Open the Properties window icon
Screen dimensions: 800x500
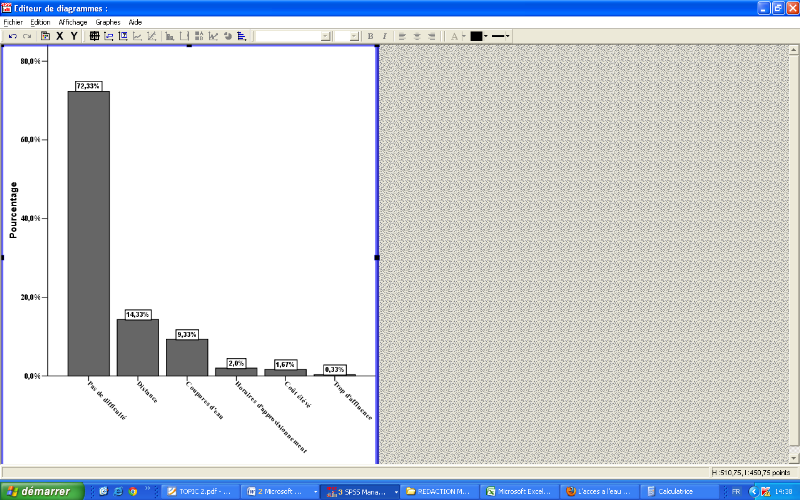pyautogui.click(x=45, y=36)
